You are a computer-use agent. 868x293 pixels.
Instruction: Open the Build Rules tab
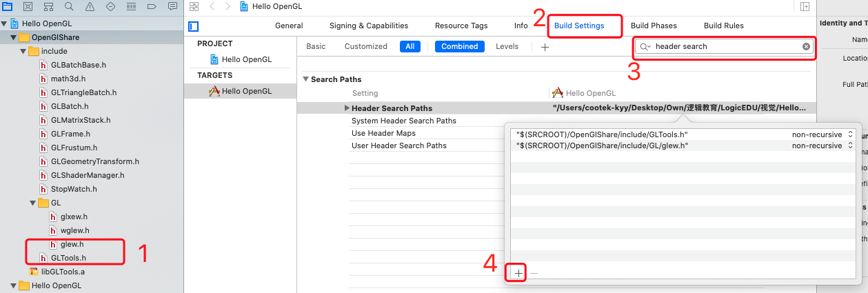pos(724,26)
